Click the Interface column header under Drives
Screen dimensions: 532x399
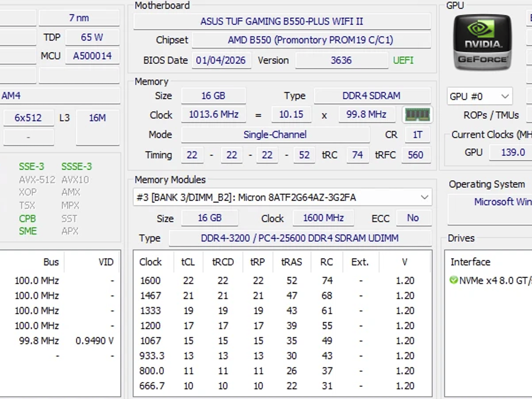click(x=470, y=262)
